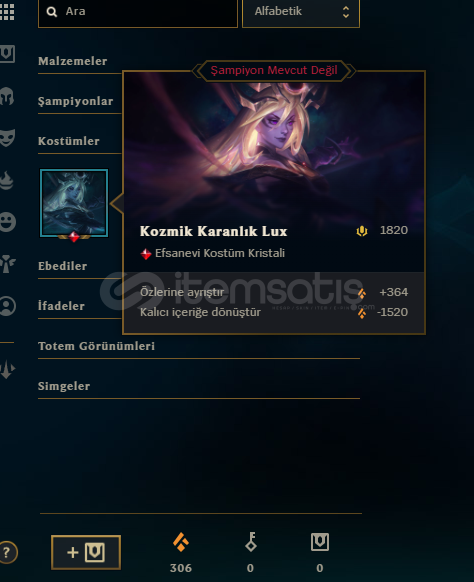Screen dimensions: 474x582
Task: Select the champion helmet sidebar icon
Action: (x=7, y=97)
